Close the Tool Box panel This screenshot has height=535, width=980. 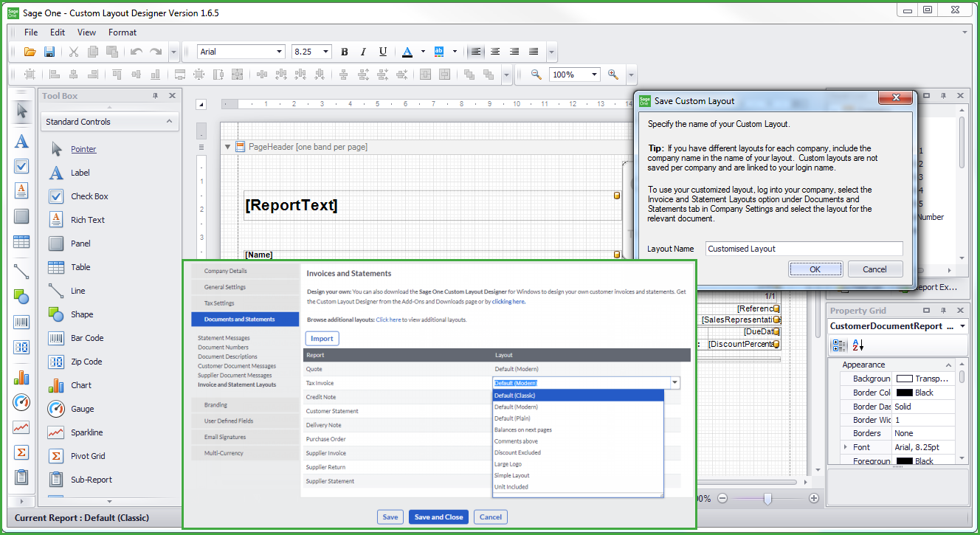click(172, 96)
